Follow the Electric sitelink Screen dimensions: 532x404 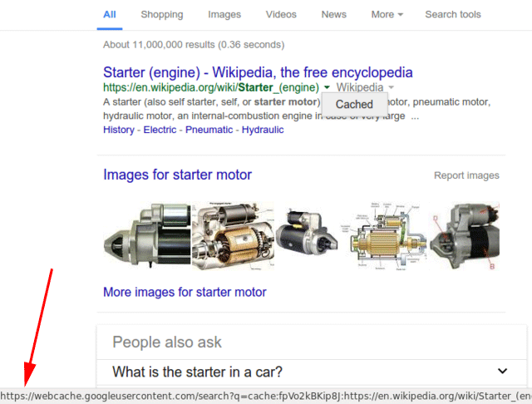point(160,130)
